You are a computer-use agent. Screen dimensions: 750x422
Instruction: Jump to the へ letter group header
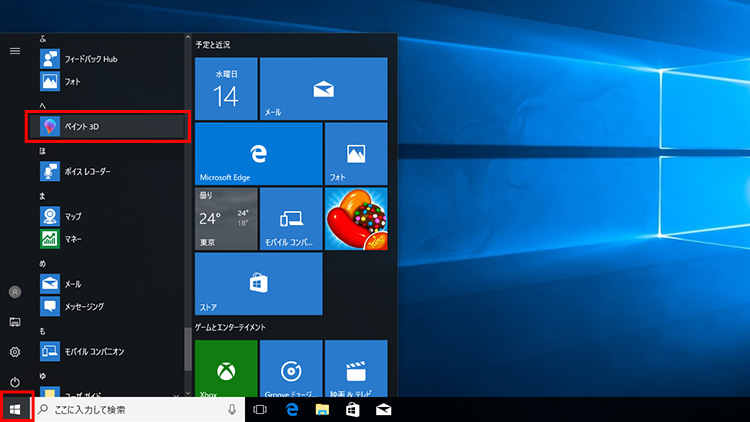[x=43, y=104]
